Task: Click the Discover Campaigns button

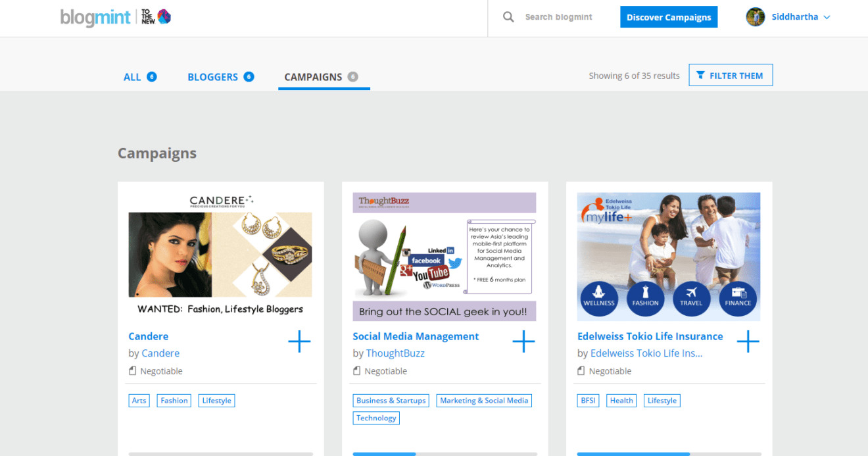Action: 669,17
